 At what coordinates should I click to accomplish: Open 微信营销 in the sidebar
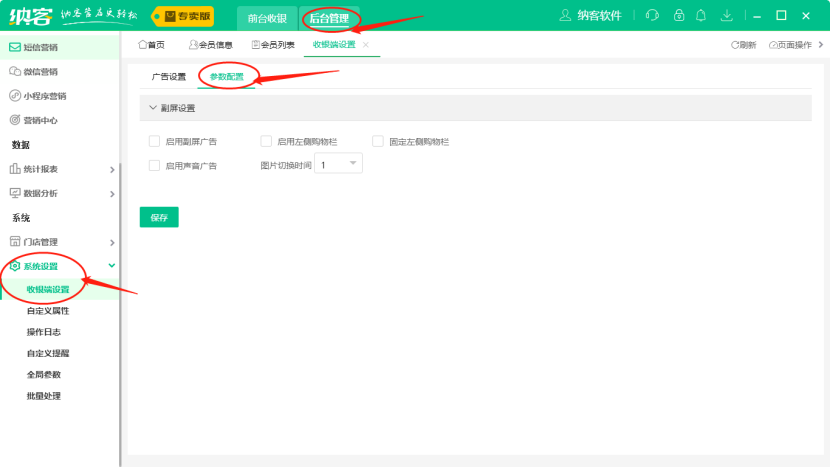click(40, 71)
